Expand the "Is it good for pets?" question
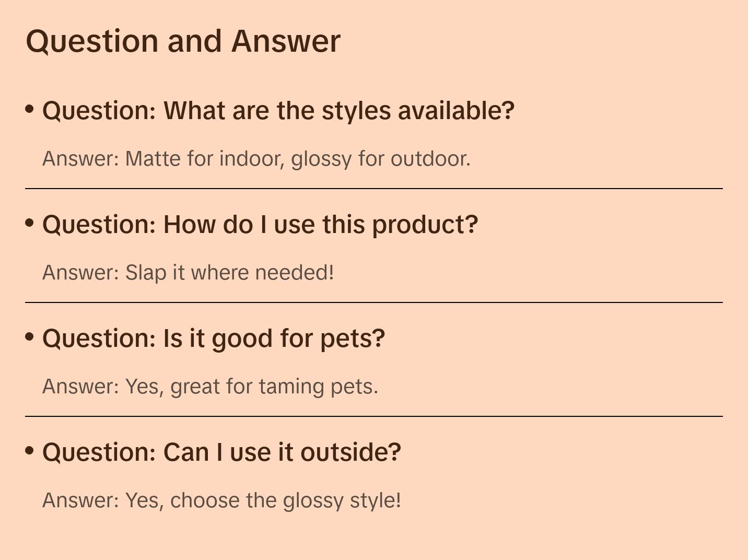The width and height of the screenshot is (748, 560). pos(214,339)
